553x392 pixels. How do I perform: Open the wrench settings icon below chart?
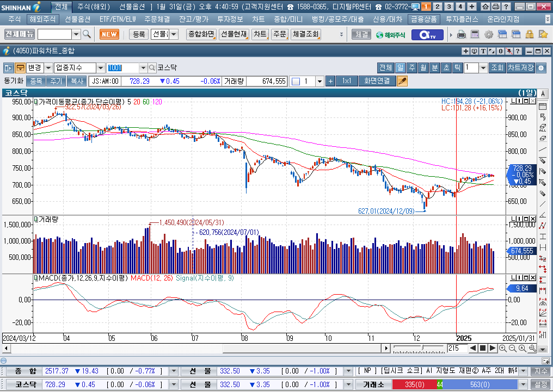532,349
